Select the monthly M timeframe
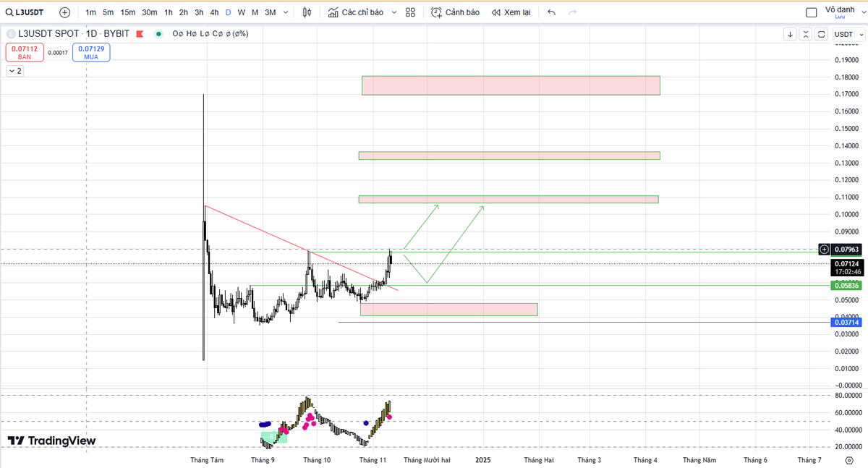868x468 pixels. (255, 12)
